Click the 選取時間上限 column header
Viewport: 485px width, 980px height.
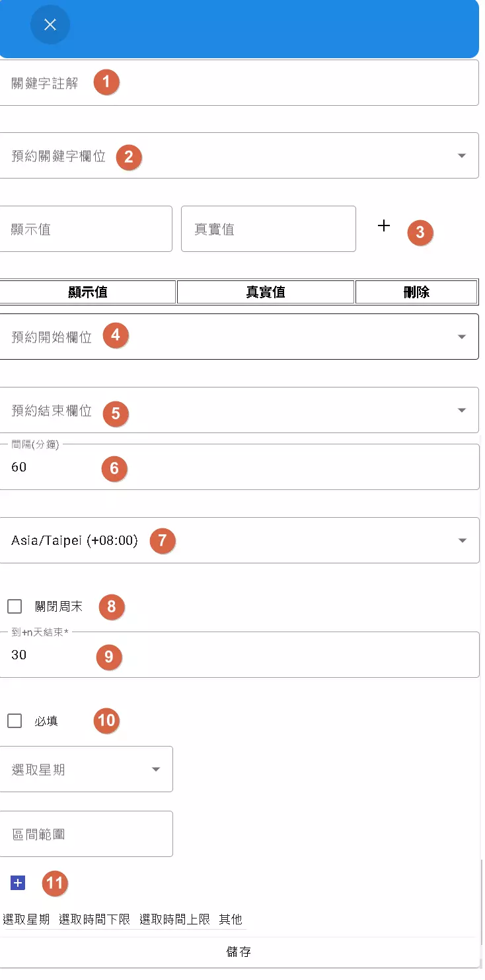(x=174, y=919)
